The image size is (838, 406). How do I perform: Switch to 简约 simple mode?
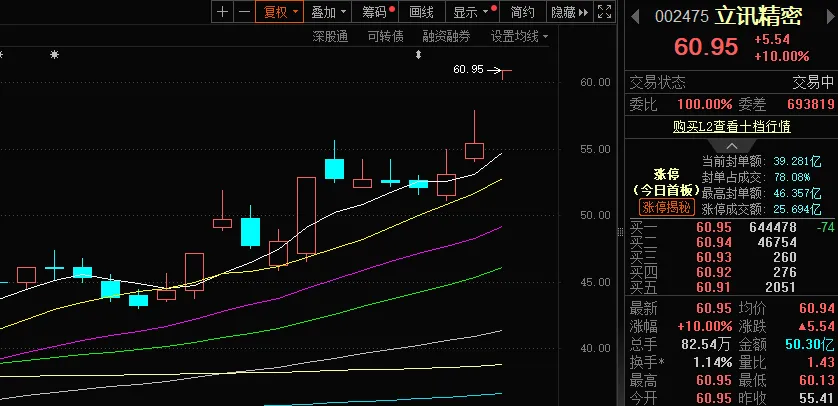522,12
